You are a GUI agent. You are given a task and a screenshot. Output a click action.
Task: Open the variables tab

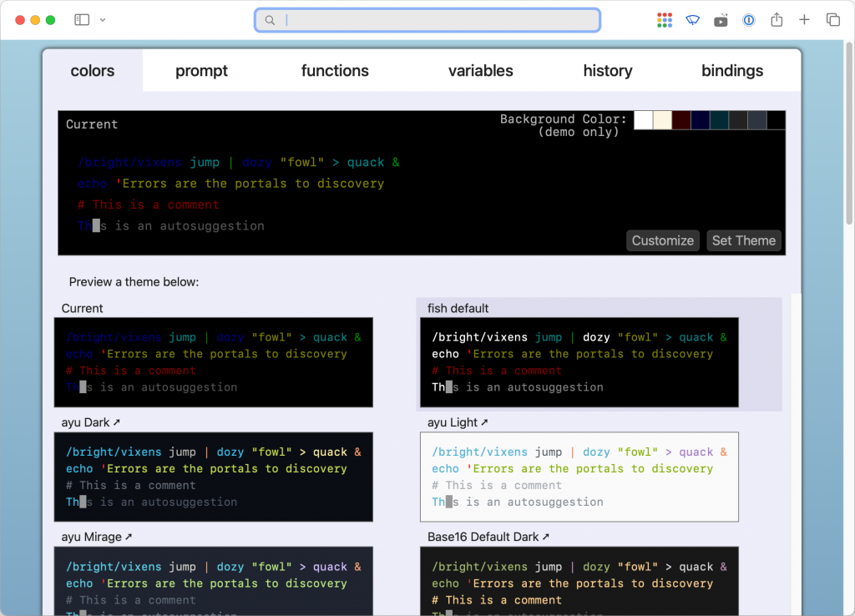pos(480,70)
